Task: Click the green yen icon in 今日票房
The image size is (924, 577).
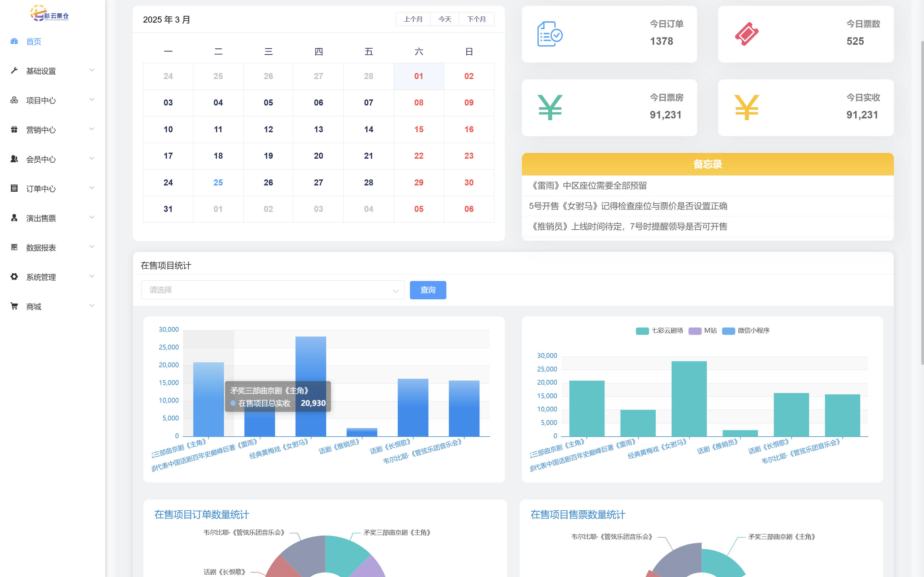Action: tap(550, 108)
